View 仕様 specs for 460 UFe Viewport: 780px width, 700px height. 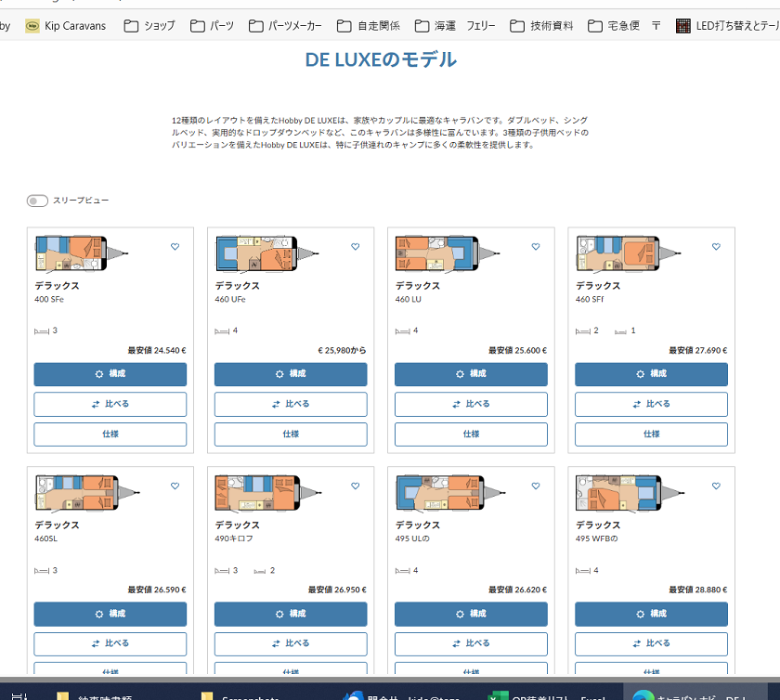click(x=291, y=434)
